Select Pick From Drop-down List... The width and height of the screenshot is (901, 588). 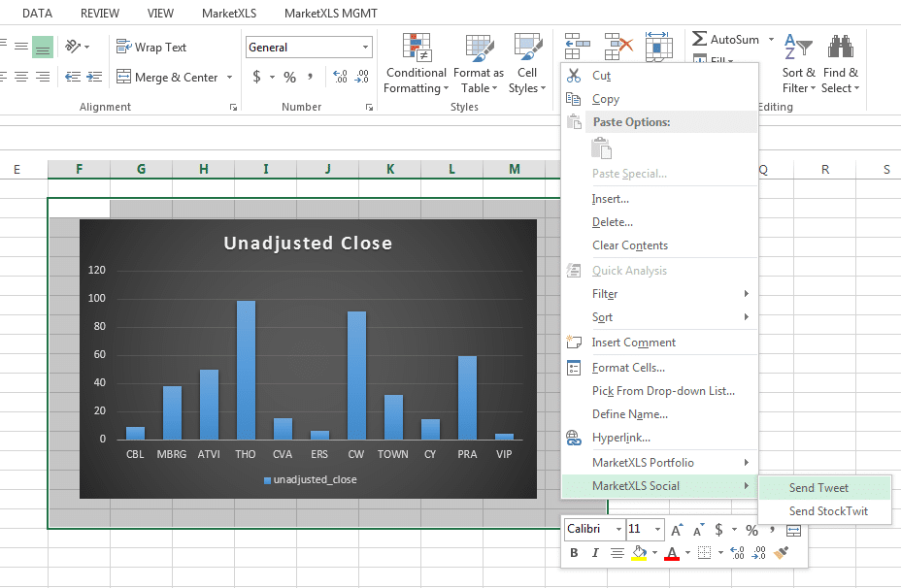pos(659,390)
